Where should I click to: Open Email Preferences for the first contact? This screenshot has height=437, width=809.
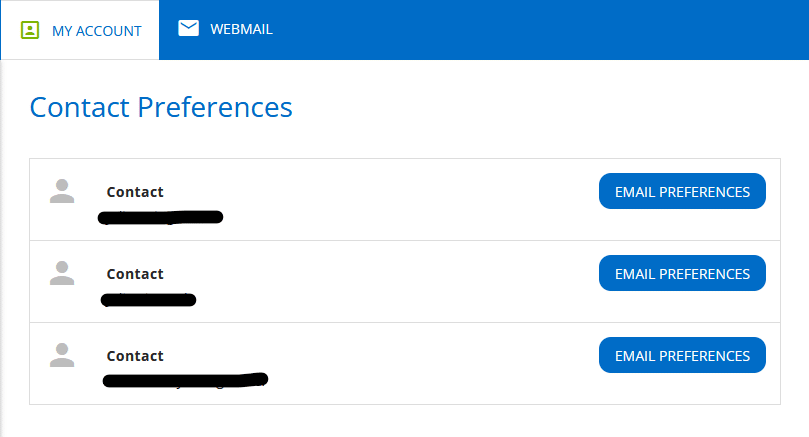pyautogui.click(x=682, y=191)
